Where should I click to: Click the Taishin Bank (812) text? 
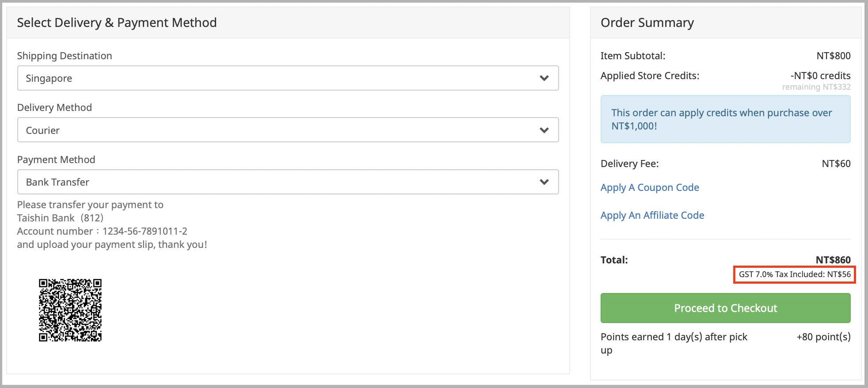click(60, 218)
